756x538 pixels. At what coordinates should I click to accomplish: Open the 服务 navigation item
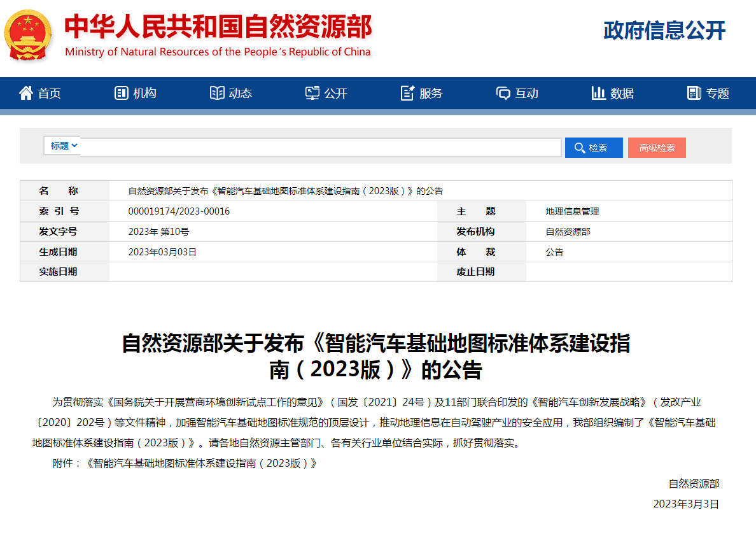coord(422,93)
